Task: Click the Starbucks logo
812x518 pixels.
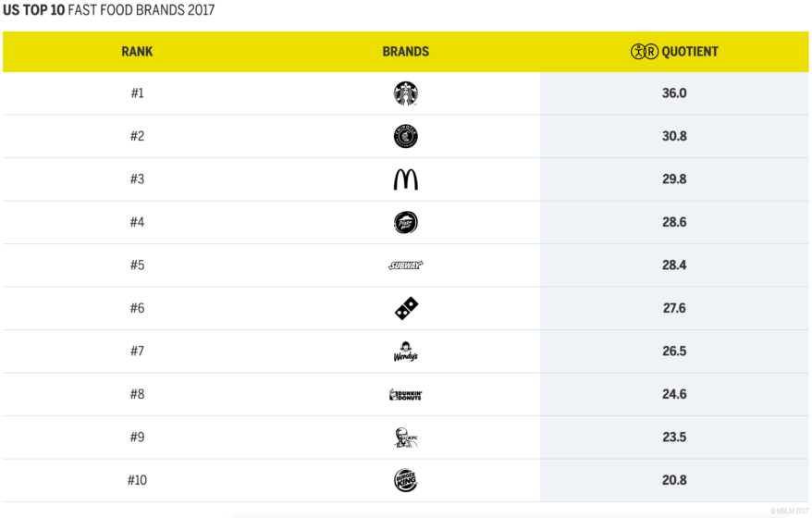Action: tap(405, 93)
